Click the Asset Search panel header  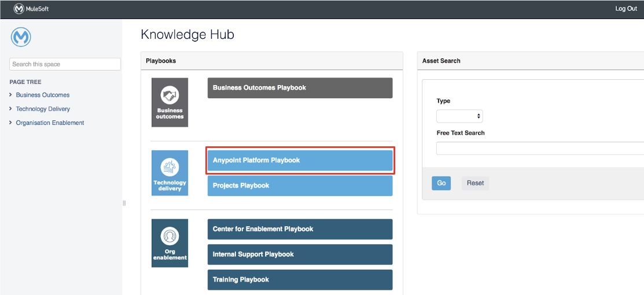[530, 61]
